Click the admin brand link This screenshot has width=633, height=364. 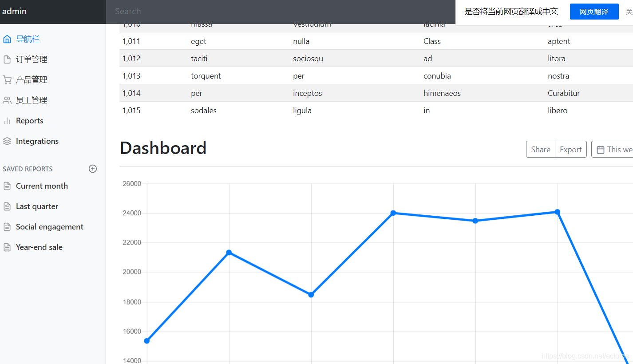[x=14, y=12]
